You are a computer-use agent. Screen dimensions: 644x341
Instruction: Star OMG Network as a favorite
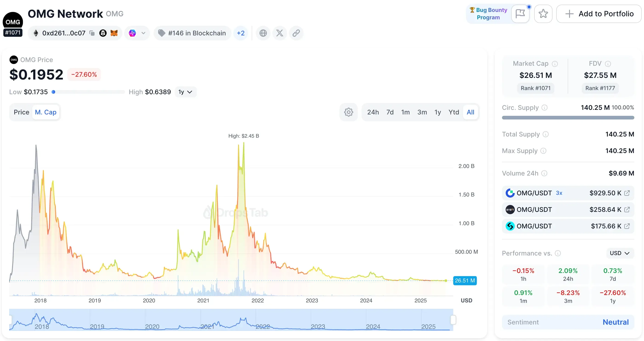click(543, 14)
